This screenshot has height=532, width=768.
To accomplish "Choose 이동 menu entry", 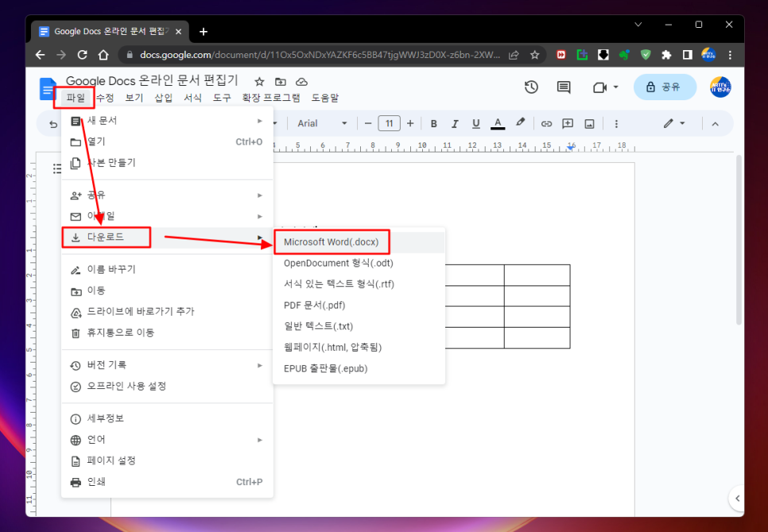I will click(x=167, y=290).
